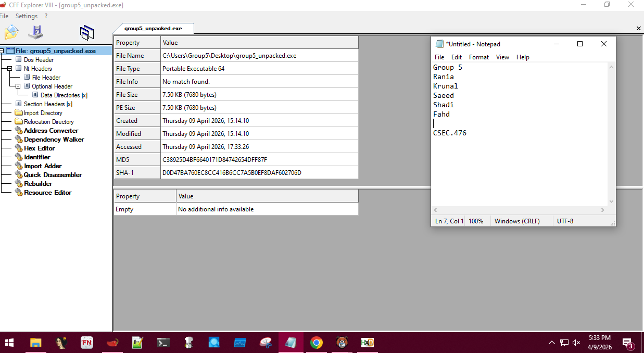Screen dimensions: 644x353
Task: Collapse the Nt Headers tree node
Action: coord(10,69)
